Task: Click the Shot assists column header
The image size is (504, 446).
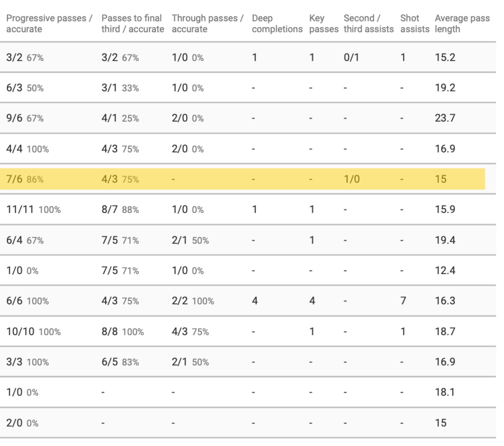Action: point(414,23)
